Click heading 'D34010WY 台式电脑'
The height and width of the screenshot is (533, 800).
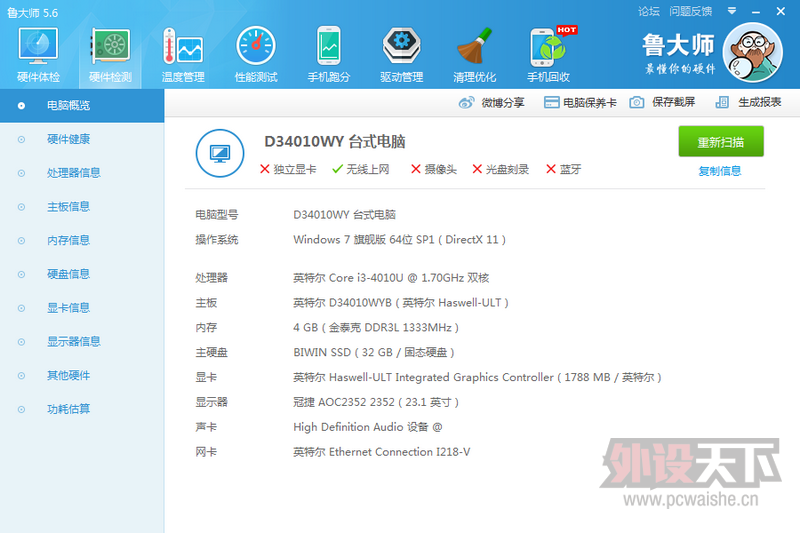click(x=335, y=141)
